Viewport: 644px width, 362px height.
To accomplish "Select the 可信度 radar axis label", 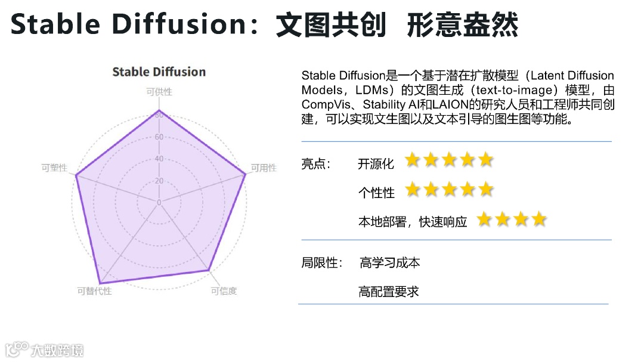I will click(224, 291).
